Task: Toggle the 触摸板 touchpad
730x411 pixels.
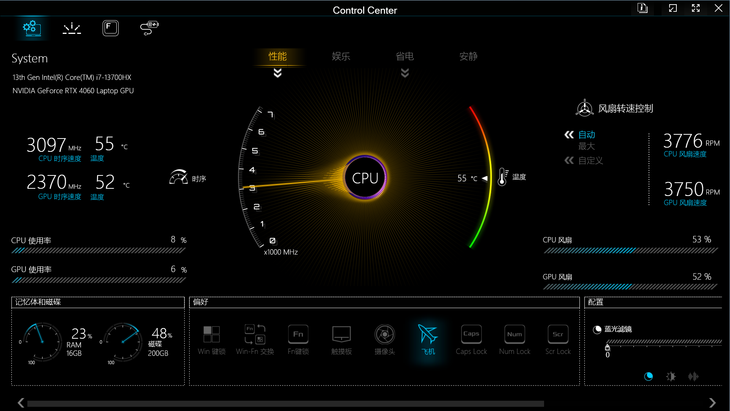Action: tap(341, 340)
